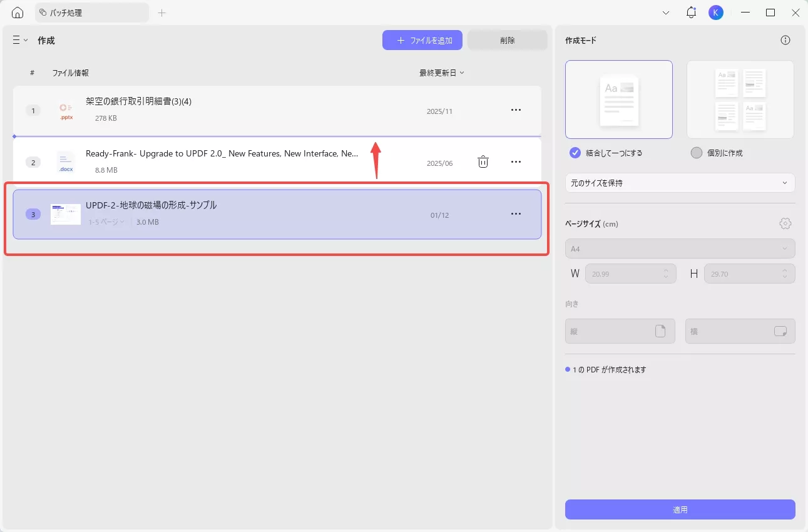This screenshot has height=532, width=808.
Task: Click the 278 KB file size text
Action: tap(106, 118)
